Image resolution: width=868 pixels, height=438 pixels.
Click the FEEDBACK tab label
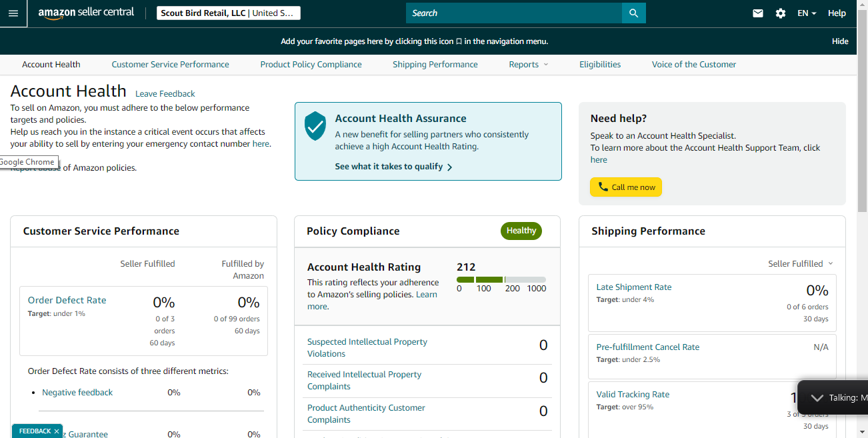(35, 431)
